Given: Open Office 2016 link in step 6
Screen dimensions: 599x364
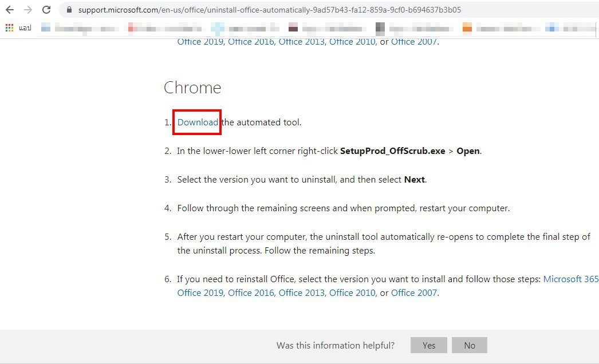Looking at the screenshot, I should [251, 292].
